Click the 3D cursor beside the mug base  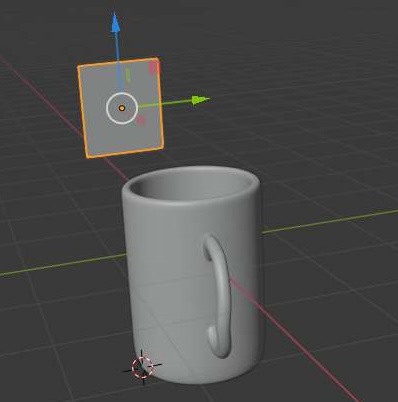point(142,367)
